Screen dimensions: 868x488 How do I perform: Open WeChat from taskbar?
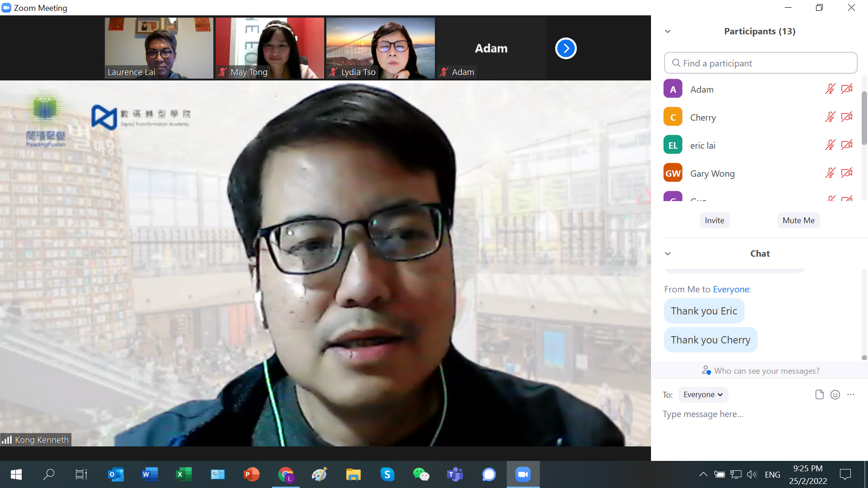click(x=421, y=474)
